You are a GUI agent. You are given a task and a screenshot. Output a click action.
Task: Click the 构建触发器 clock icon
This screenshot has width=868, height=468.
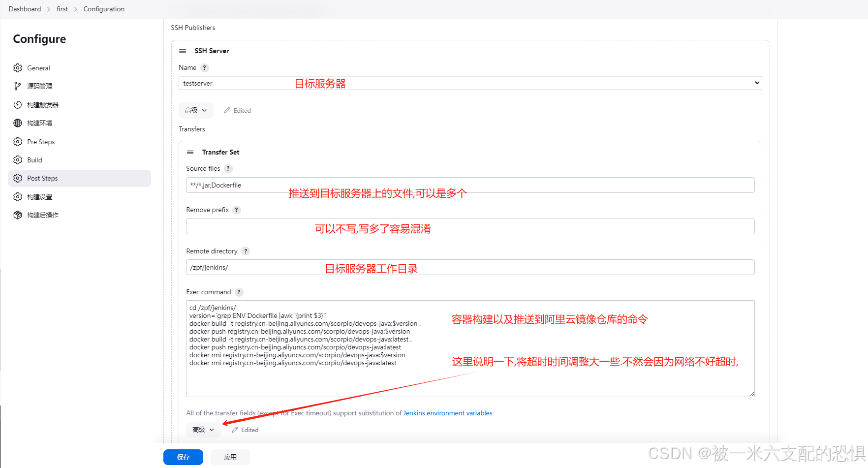pyautogui.click(x=18, y=105)
